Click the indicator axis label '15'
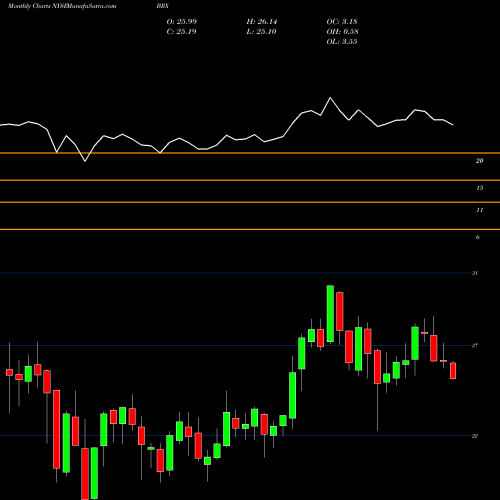The image size is (500, 500). point(479,188)
